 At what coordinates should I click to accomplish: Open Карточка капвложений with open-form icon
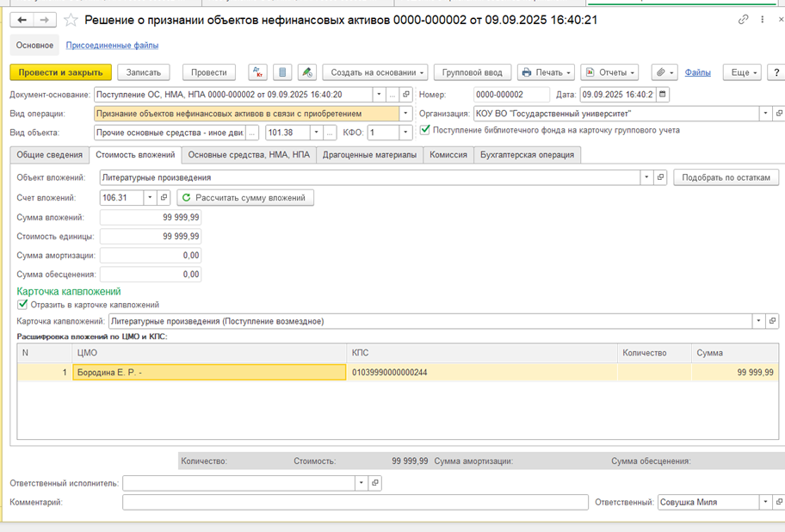[772, 321]
